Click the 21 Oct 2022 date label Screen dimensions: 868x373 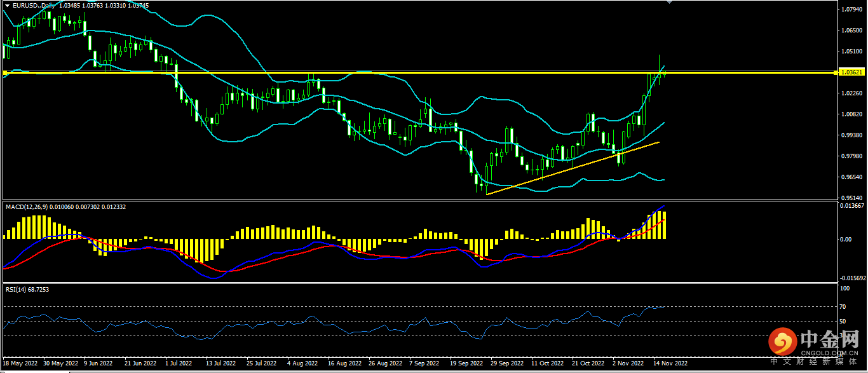588,363
